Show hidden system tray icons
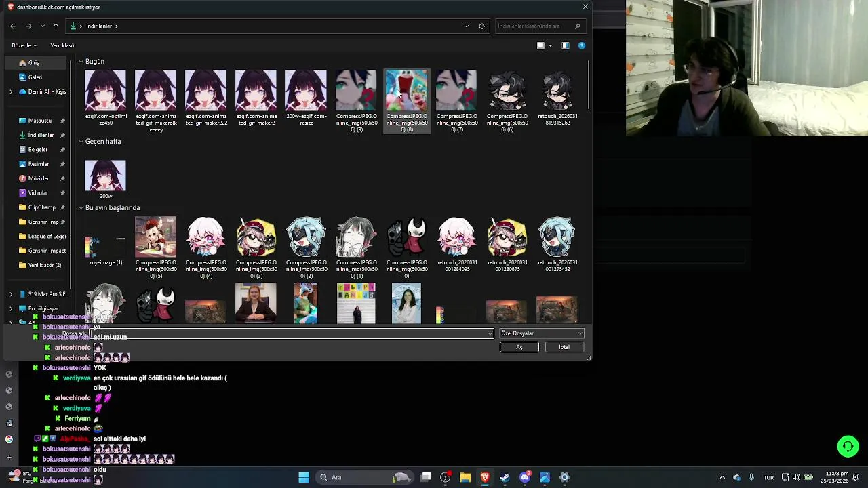This screenshot has width=868, height=488. click(x=722, y=477)
